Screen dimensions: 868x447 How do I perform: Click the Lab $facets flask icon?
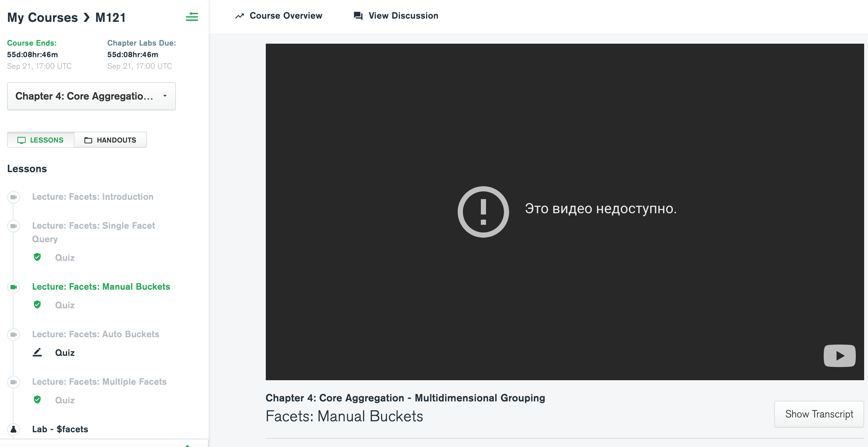13,429
